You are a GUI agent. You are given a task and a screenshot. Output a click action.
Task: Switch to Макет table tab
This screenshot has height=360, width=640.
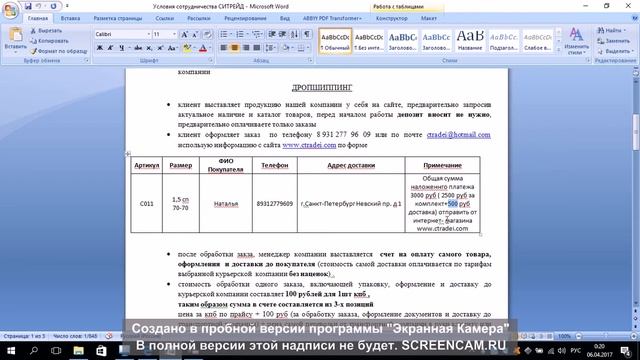(x=429, y=18)
